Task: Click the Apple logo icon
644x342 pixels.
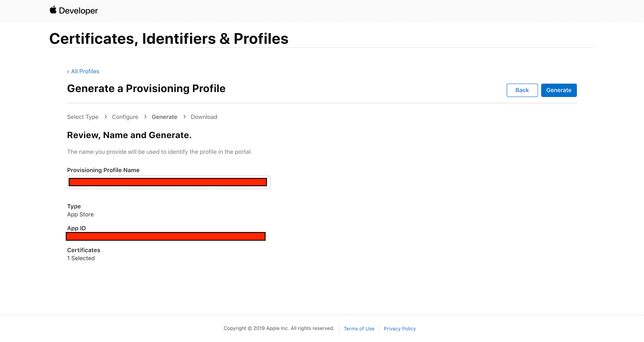Action: click(x=53, y=10)
